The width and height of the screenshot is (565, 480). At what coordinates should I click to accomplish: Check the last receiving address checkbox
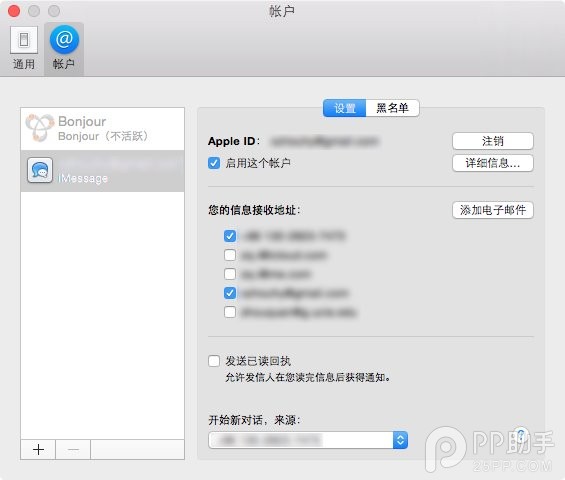pyautogui.click(x=230, y=312)
